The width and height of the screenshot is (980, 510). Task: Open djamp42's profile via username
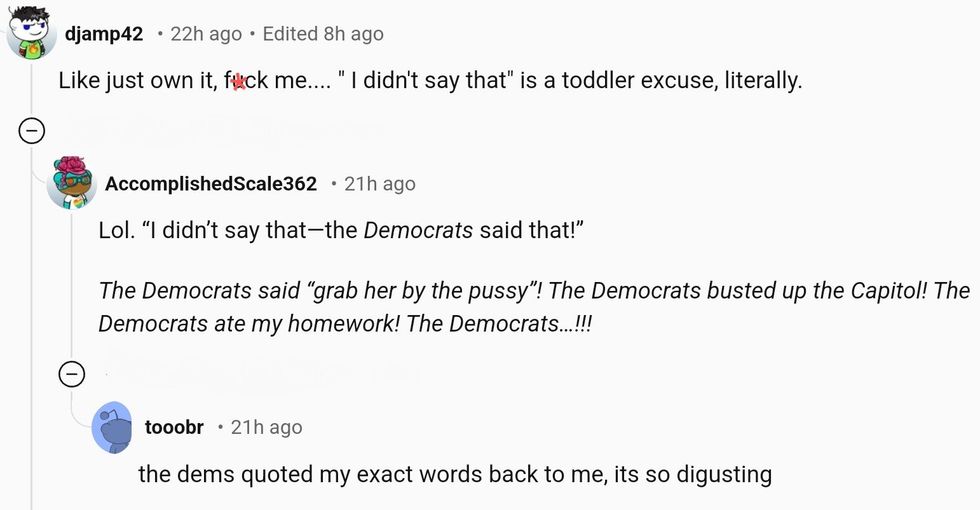point(103,34)
